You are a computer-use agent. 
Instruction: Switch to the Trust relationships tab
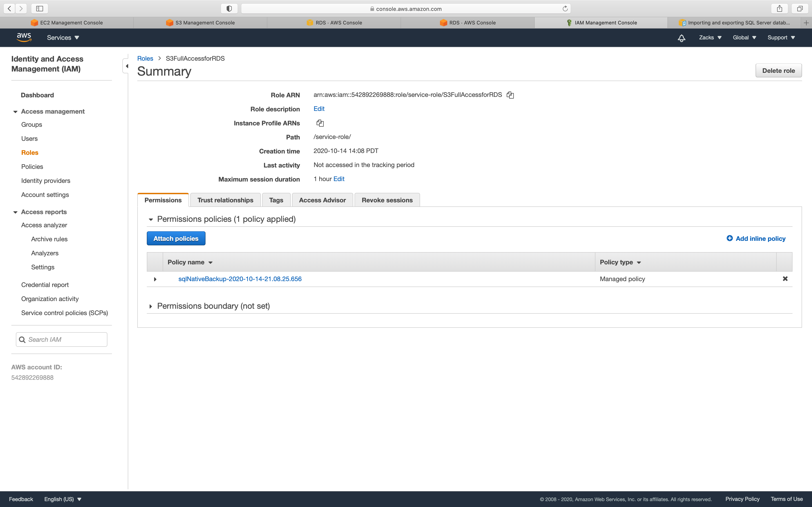coord(225,200)
